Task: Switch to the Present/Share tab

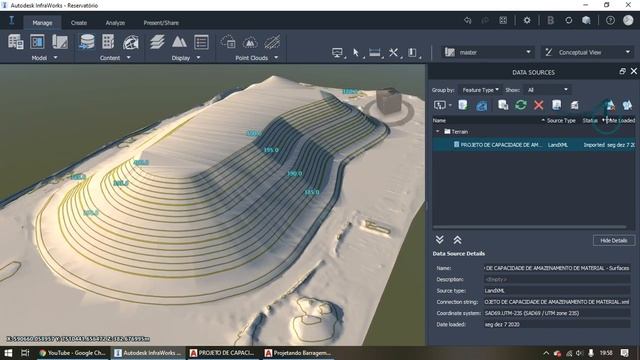Action: (161, 23)
